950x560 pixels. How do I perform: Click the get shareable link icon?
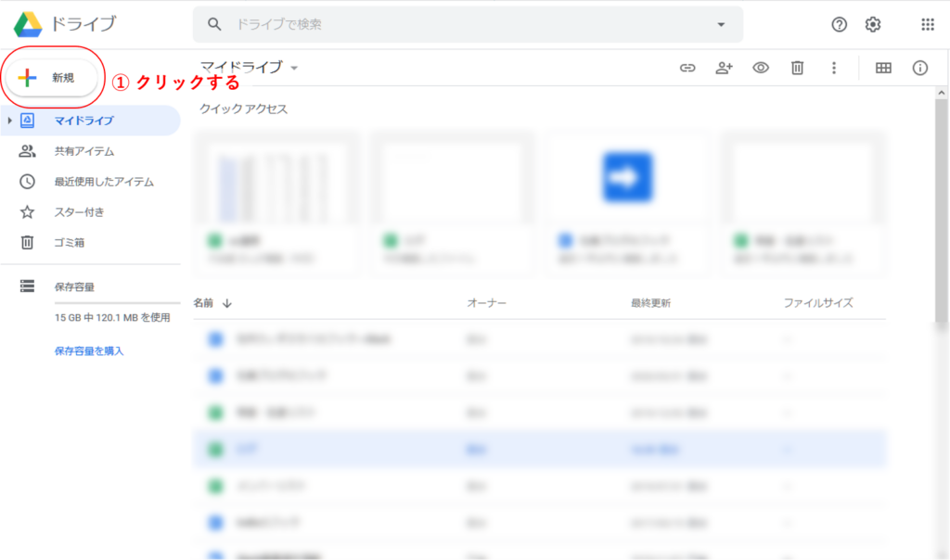click(687, 68)
